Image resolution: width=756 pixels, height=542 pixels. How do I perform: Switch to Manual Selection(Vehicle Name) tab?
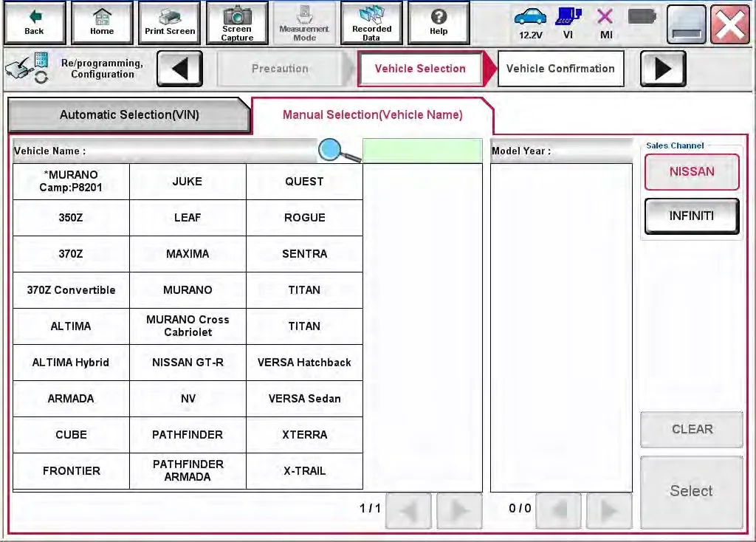point(372,114)
